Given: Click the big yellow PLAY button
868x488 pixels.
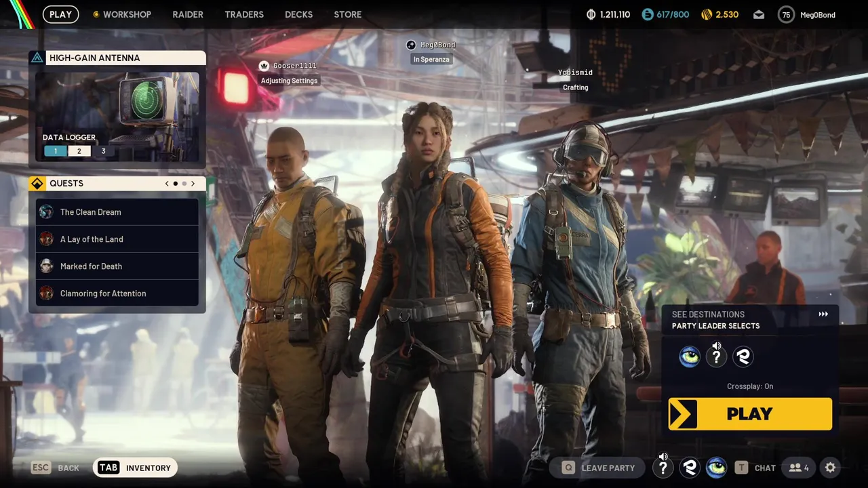Looking at the screenshot, I should click(x=750, y=414).
